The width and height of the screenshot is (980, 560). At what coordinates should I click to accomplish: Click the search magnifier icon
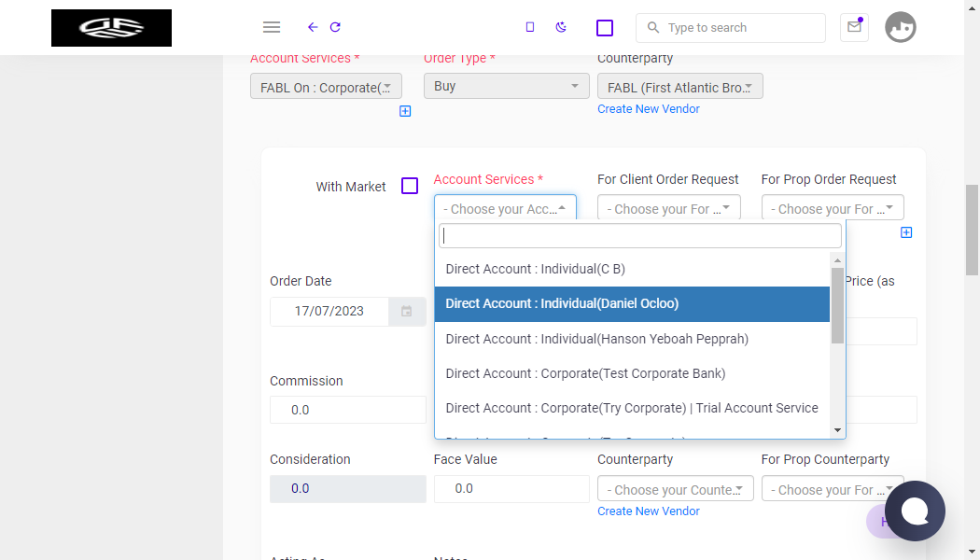click(x=653, y=27)
